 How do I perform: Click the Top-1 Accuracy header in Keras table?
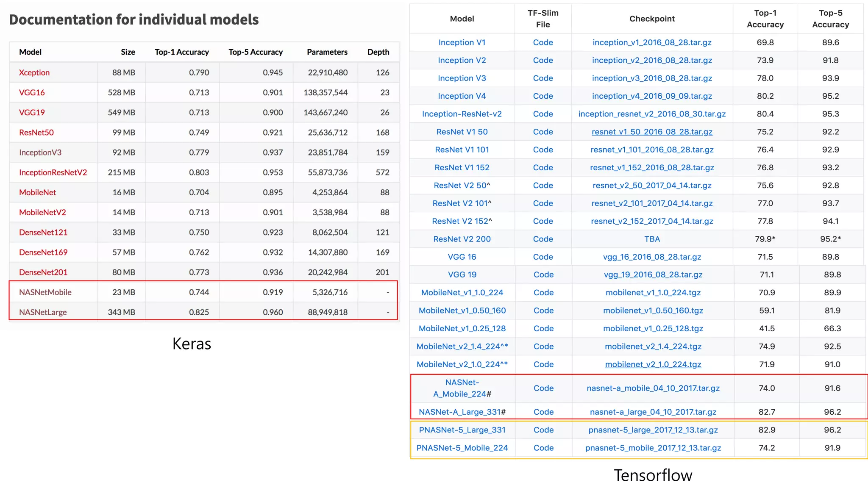pos(182,52)
